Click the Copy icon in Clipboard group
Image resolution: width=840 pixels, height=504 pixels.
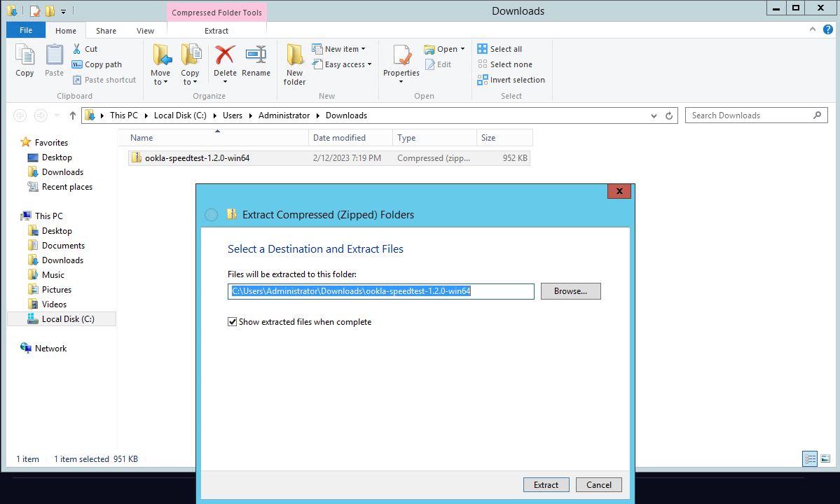[25, 56]
